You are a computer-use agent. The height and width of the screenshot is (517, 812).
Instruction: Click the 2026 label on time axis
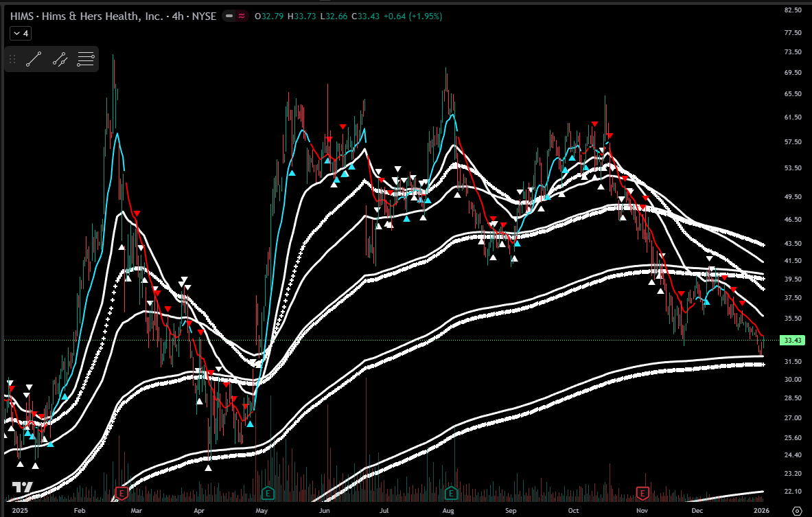click(x=761, y=510)
